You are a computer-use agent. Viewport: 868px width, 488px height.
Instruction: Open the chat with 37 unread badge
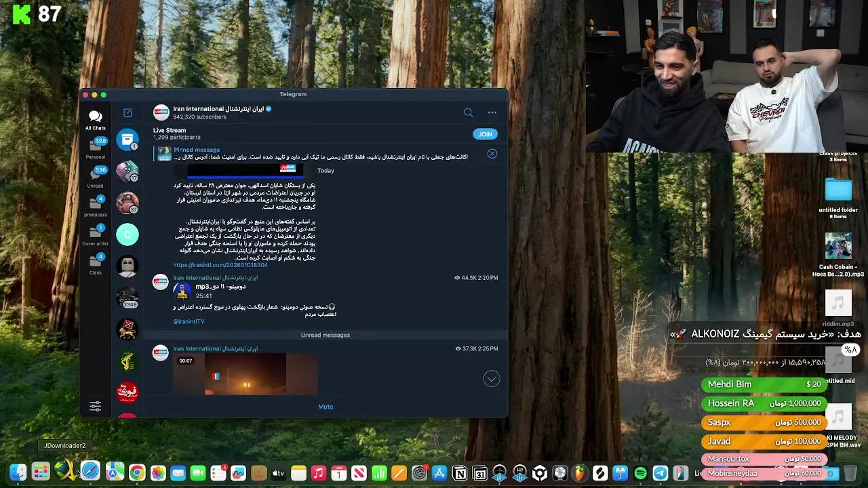(127, 203)
